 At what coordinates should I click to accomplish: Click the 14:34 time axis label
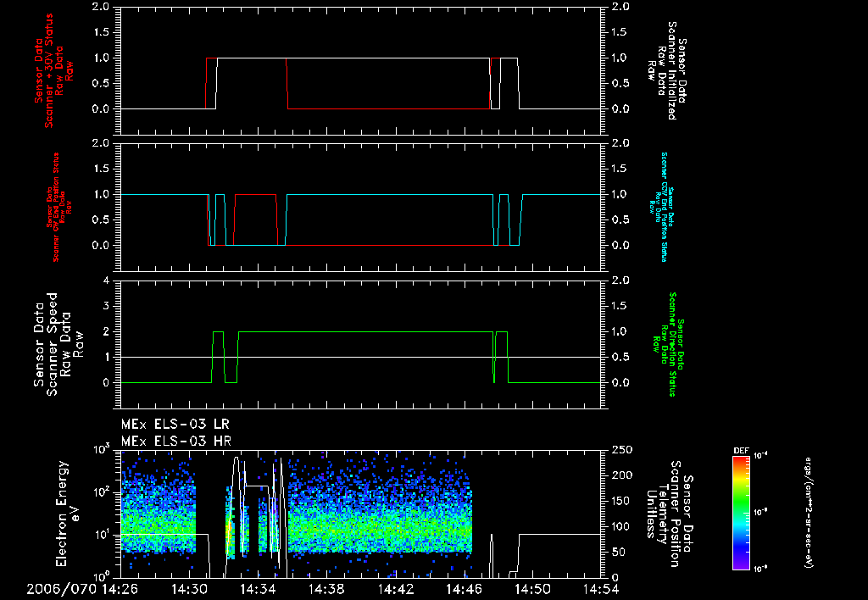click(258, 590)
